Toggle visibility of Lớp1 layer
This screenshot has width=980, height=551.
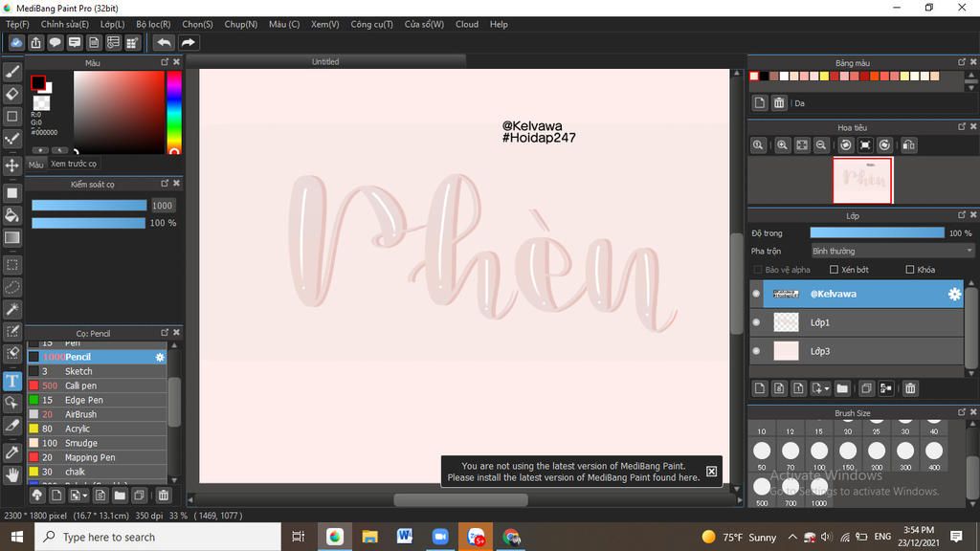[x=756, y=322]
